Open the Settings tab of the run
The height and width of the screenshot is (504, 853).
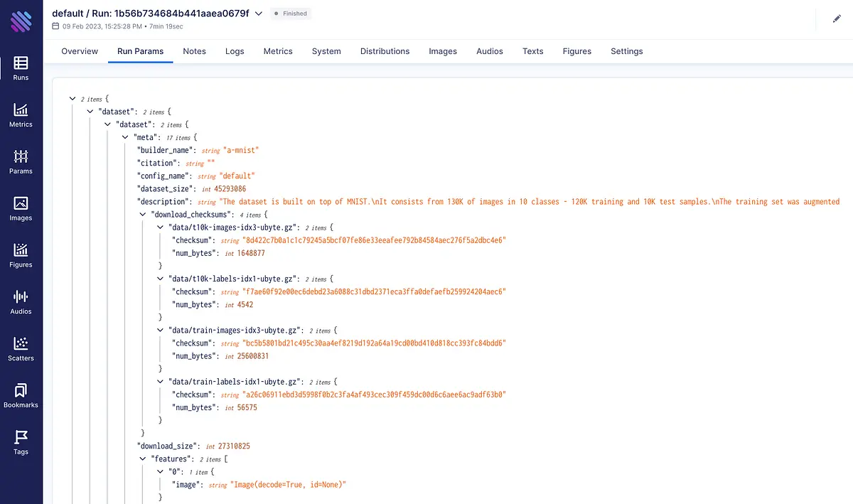coord(626,51)
